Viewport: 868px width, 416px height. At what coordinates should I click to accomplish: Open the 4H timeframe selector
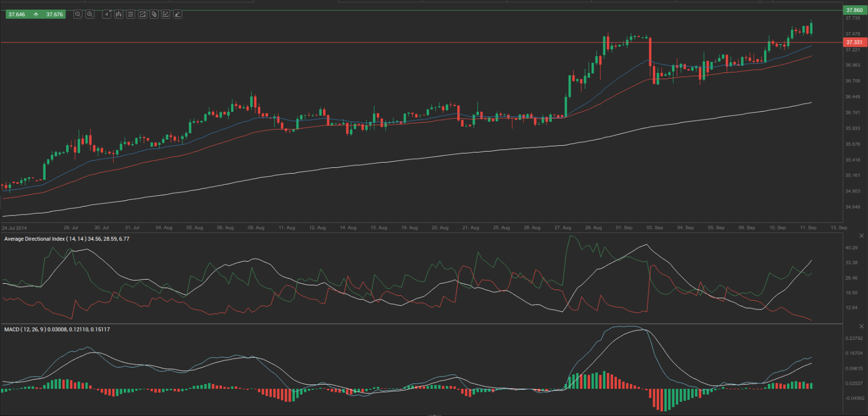tap(106, 14)
